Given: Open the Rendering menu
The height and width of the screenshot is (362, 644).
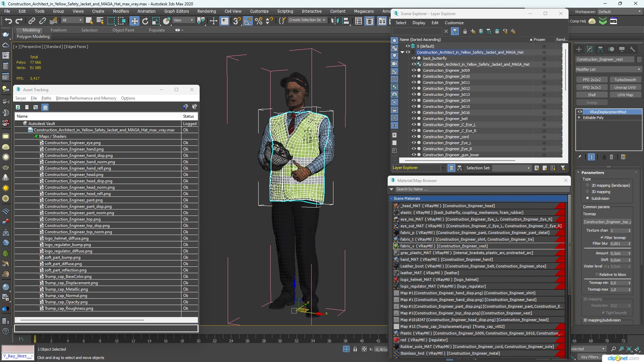Looking at the screenshot, I should coord(206,11).
